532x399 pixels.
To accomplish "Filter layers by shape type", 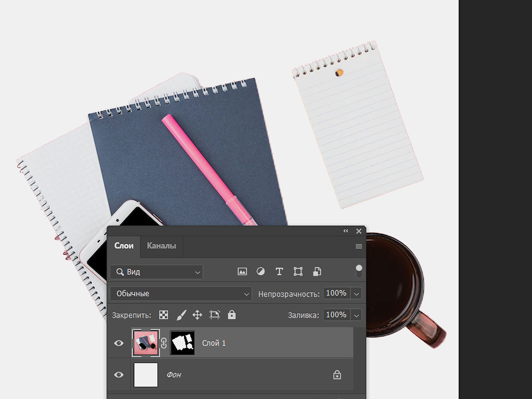I will pyautogui.click(x=298, y=272).
